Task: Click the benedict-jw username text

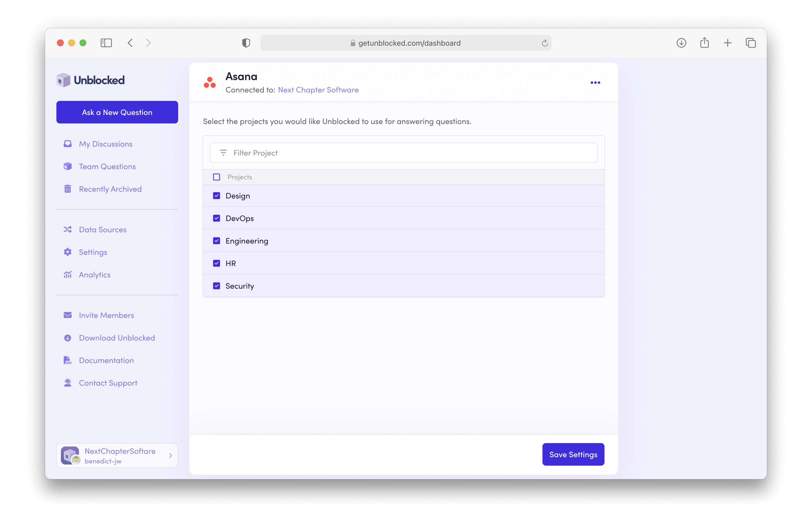Action: pyautogui.click(x=103, y=461)
